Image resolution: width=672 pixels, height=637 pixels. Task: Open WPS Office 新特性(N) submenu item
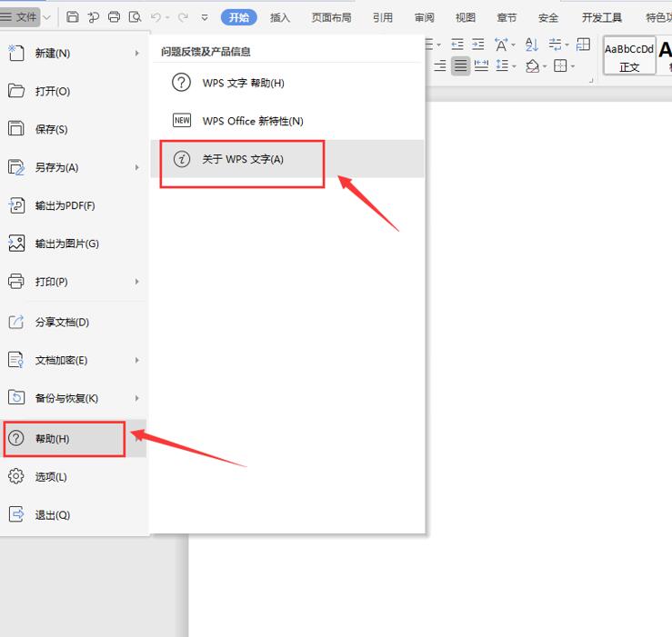[287, 121]
